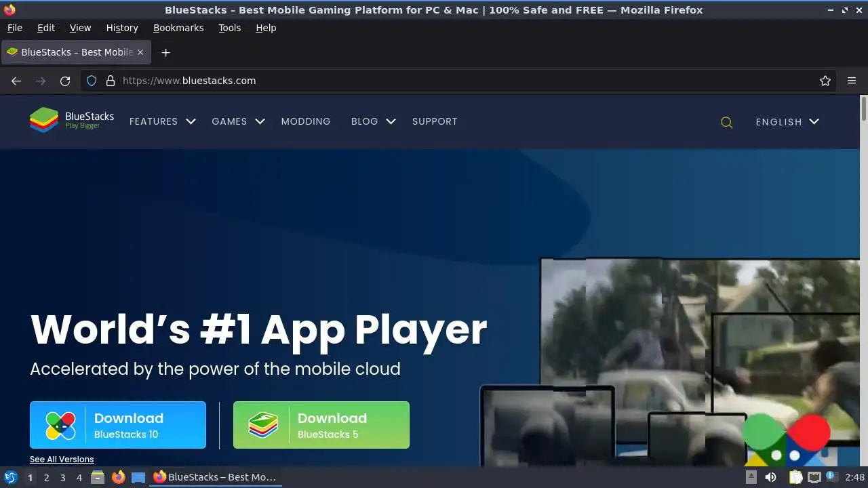Image resolution: width=868 pixels, height=488 pixels.
Task: Click the BlueStacks 10 logo icon
Action: click(60, 426)
